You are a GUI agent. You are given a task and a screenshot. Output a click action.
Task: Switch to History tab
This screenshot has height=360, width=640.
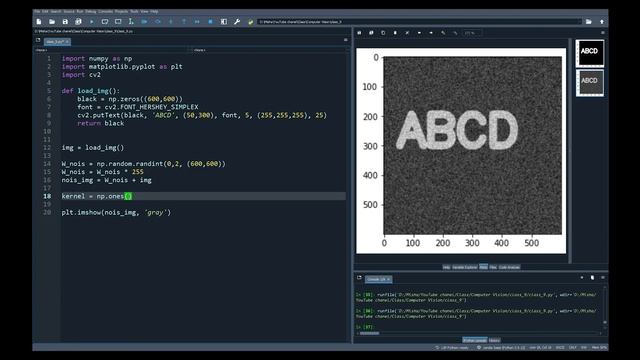click(494, 340)
